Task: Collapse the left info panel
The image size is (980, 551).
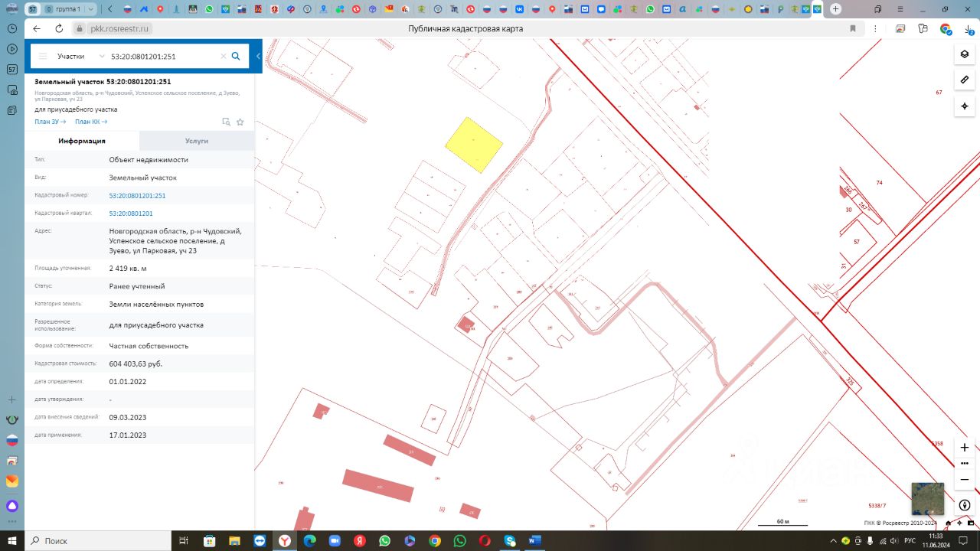Action: (258, 57)
